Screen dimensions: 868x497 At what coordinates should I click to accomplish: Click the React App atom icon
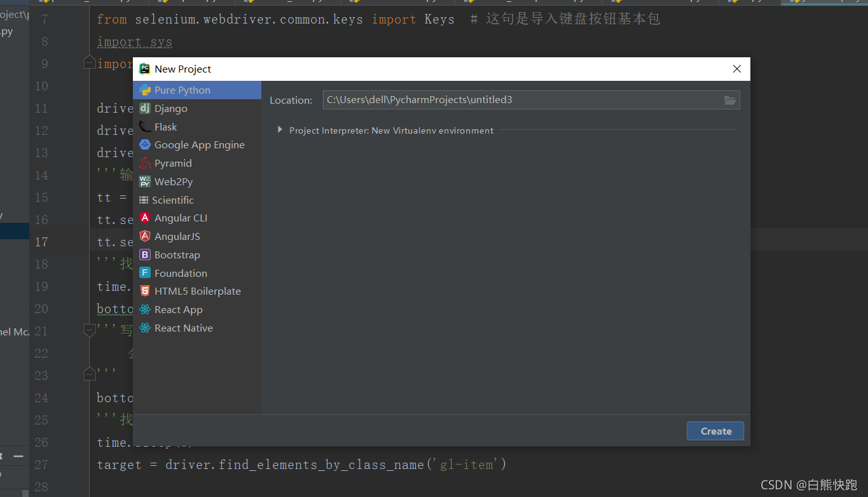pos(145,309)
